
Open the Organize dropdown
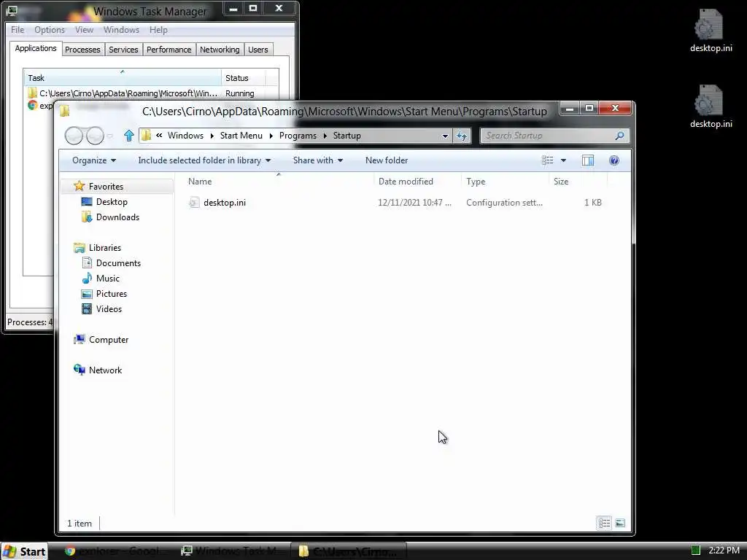click(x=94, y=160)
